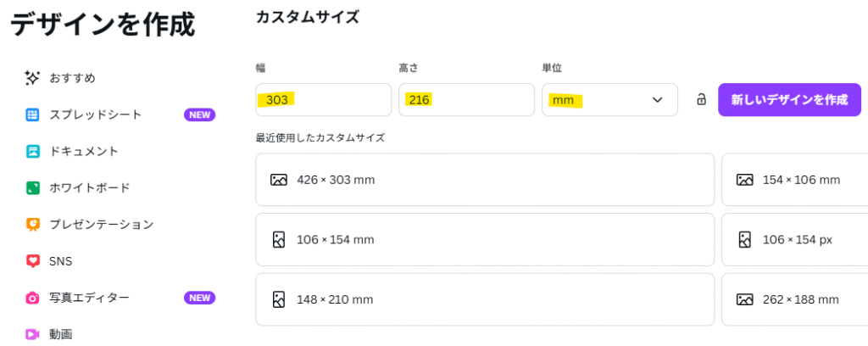Open the プレゼンテーション orange icon
Viewport: 868px width, 346px height.
33,224
